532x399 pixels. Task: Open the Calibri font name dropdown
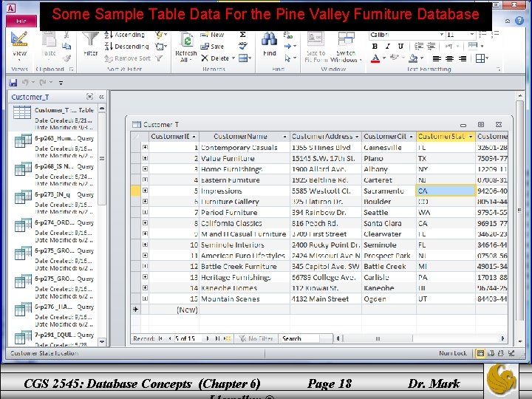[x=442, y=34]
